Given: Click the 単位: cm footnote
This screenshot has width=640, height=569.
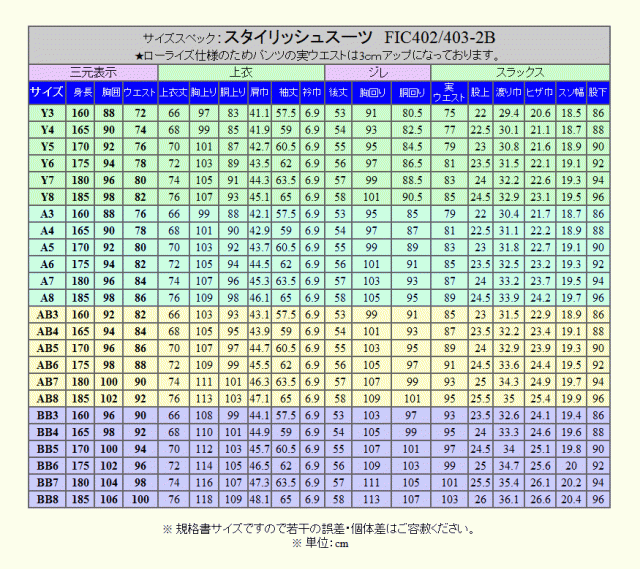Looking at the screenshot, I should (x=318, y=543).
